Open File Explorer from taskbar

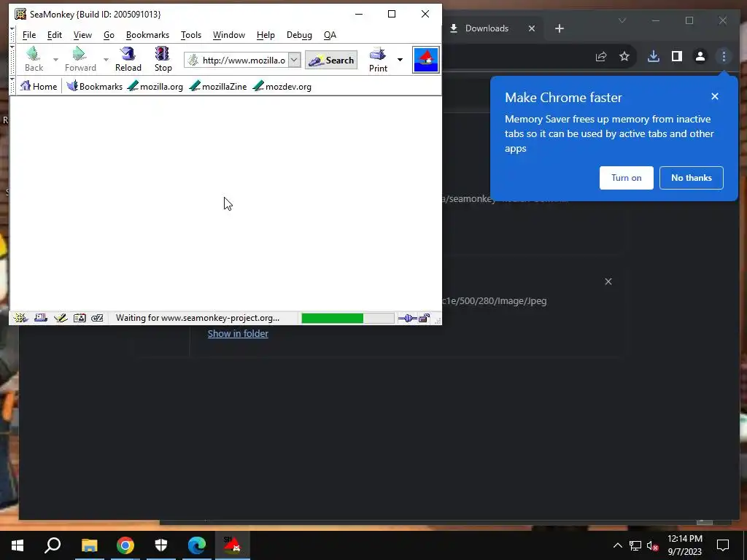pyautogui.click(x=89, y=545)
